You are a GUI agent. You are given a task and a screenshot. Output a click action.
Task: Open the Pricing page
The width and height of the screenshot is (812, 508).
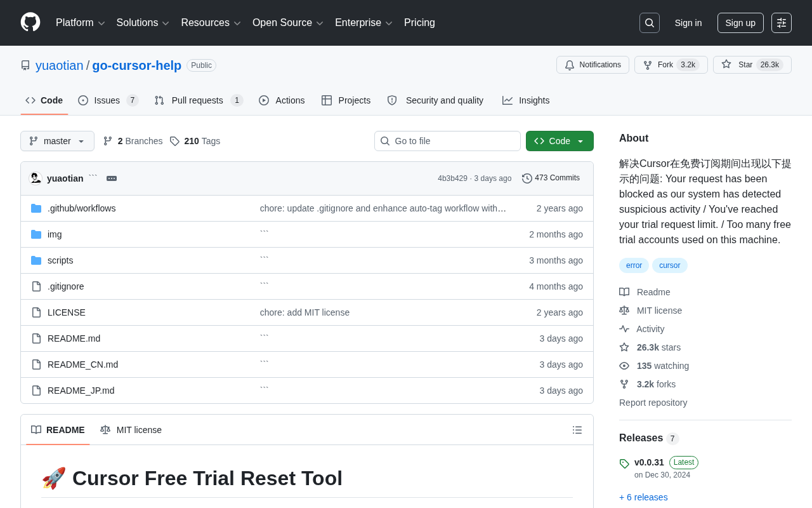pyautogui.click(x=419, y=23)
